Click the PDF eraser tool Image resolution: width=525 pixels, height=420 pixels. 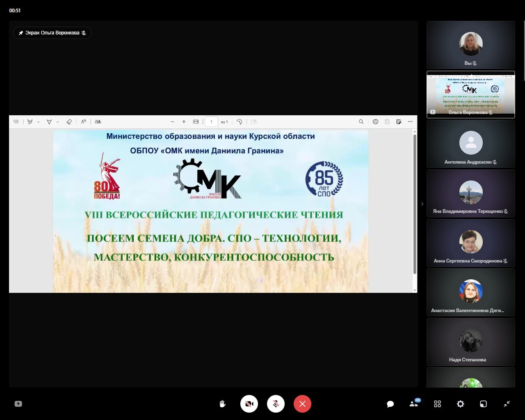click(69, 122)
